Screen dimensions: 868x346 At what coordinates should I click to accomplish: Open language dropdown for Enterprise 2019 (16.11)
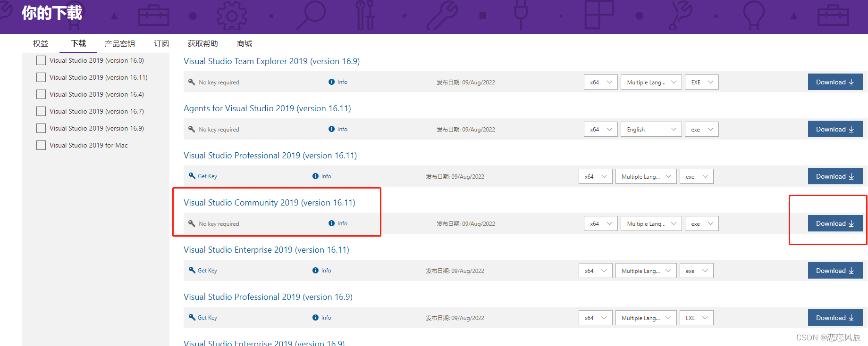coord(646,271)
